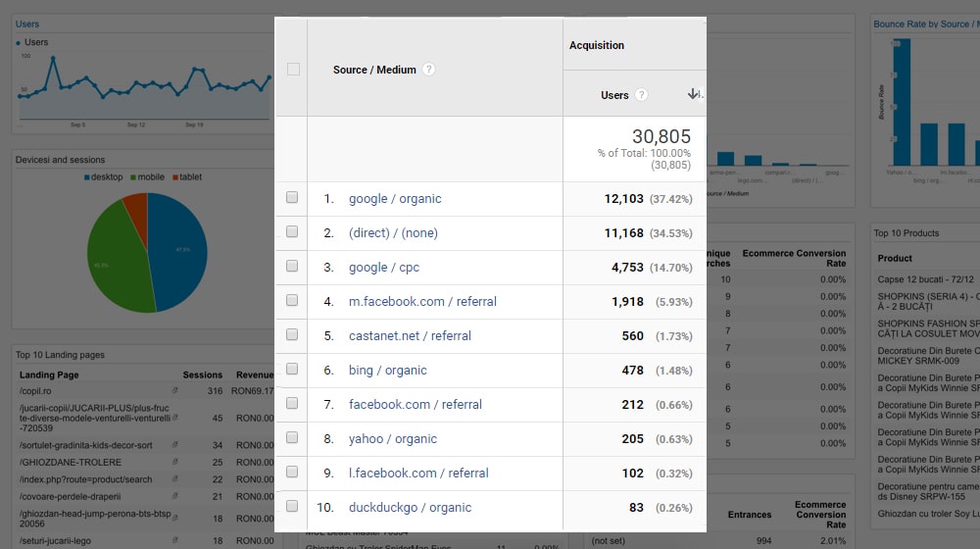Open yahoo / organic source link
Image resolution: width=980 pixels, height=549 pixels.
[393, 439]
